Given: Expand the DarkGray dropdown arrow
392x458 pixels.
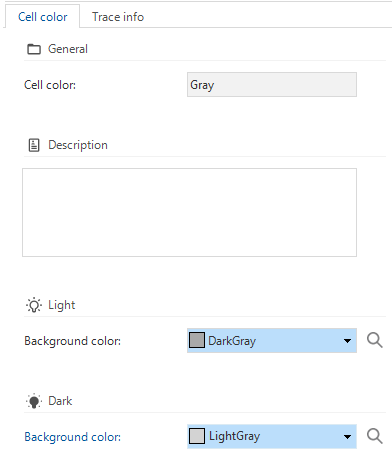Looking at the screenshot, I should [347, 341].
